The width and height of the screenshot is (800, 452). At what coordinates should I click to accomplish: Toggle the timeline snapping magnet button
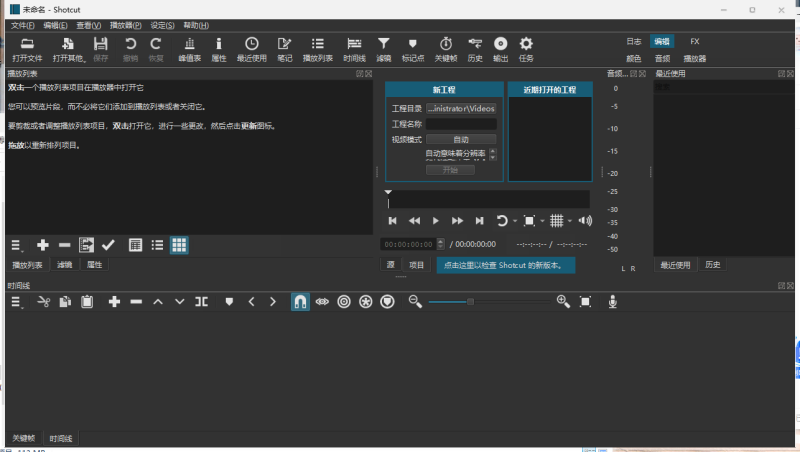(300, 301)
